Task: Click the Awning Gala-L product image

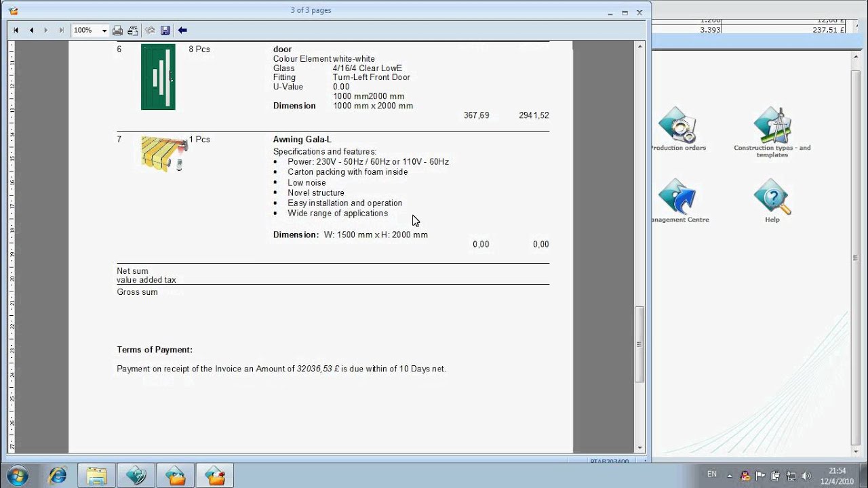Action: 163,153
